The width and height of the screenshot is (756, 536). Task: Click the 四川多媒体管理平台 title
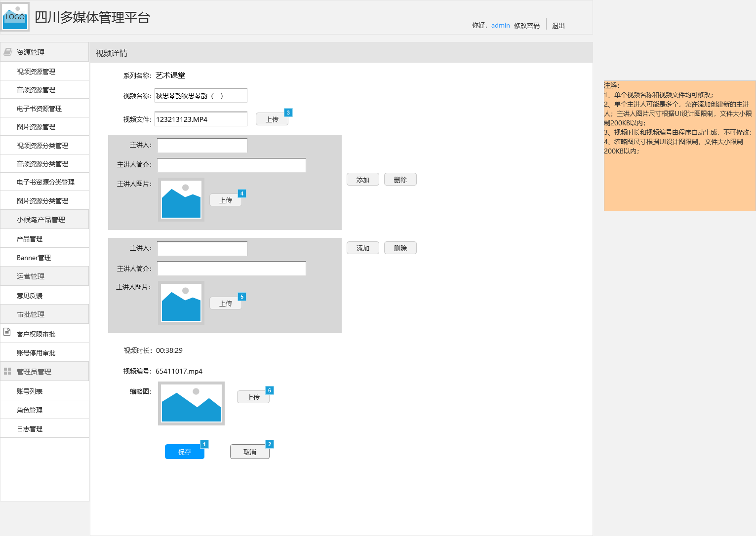92,17
